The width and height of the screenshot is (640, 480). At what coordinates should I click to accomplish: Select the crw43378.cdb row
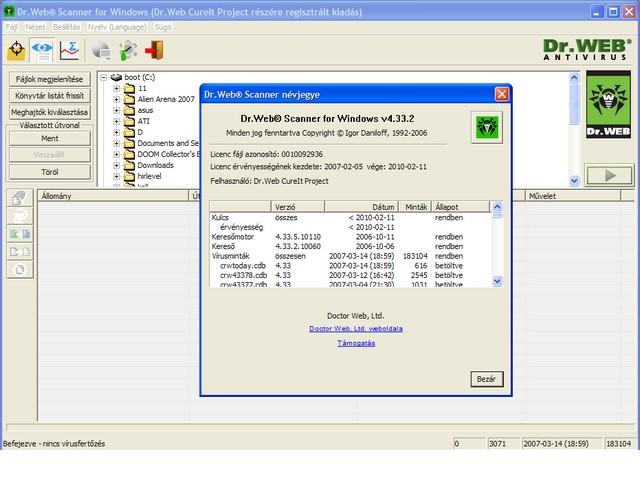point(350,276)
